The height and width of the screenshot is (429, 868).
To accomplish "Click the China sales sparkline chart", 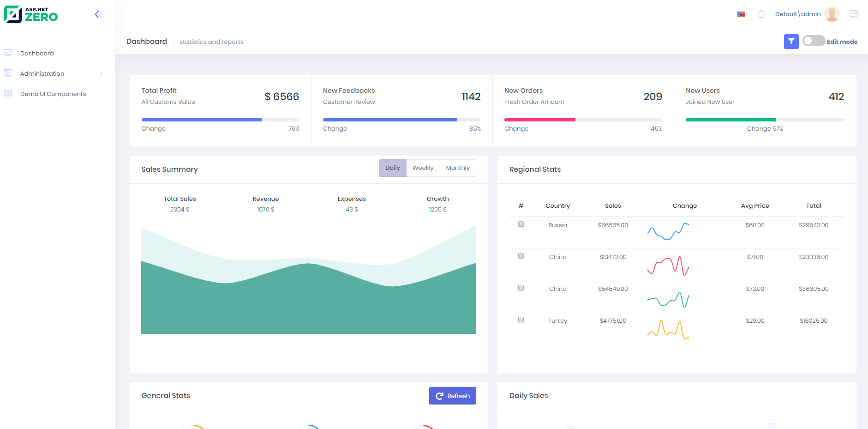I will (x=668, y=266).
